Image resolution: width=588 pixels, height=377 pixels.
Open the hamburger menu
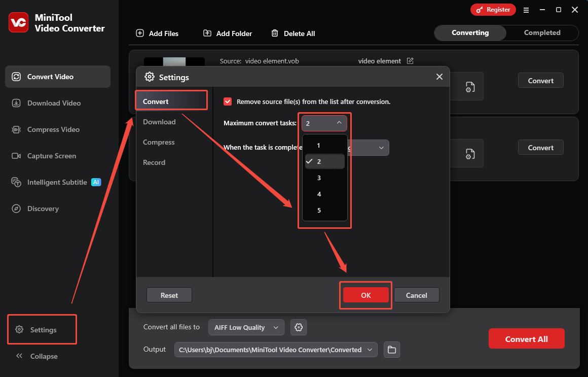[526, 10]
